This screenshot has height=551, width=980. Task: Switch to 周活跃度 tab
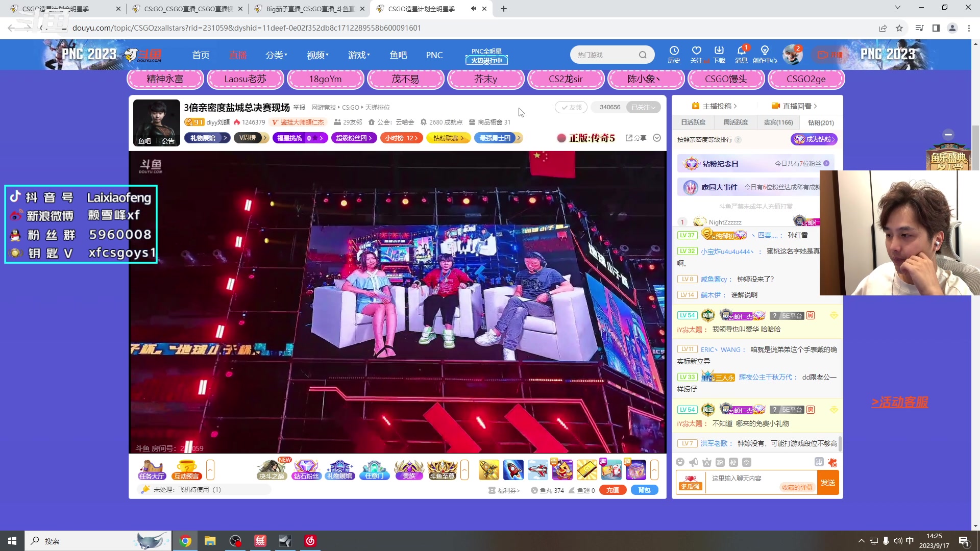click(735, 122)
